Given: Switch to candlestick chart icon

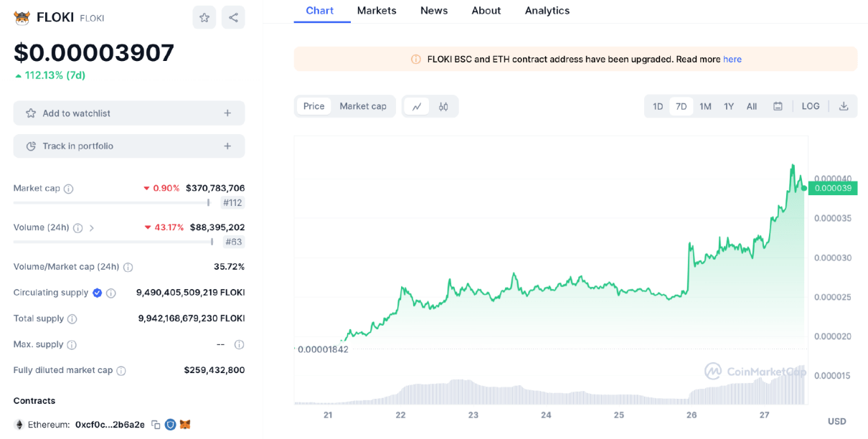Looking at the screenshot, I should [443, 106].
